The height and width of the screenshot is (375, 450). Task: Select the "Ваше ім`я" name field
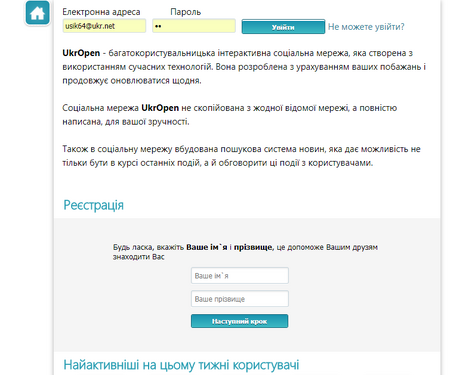point(240,276)
